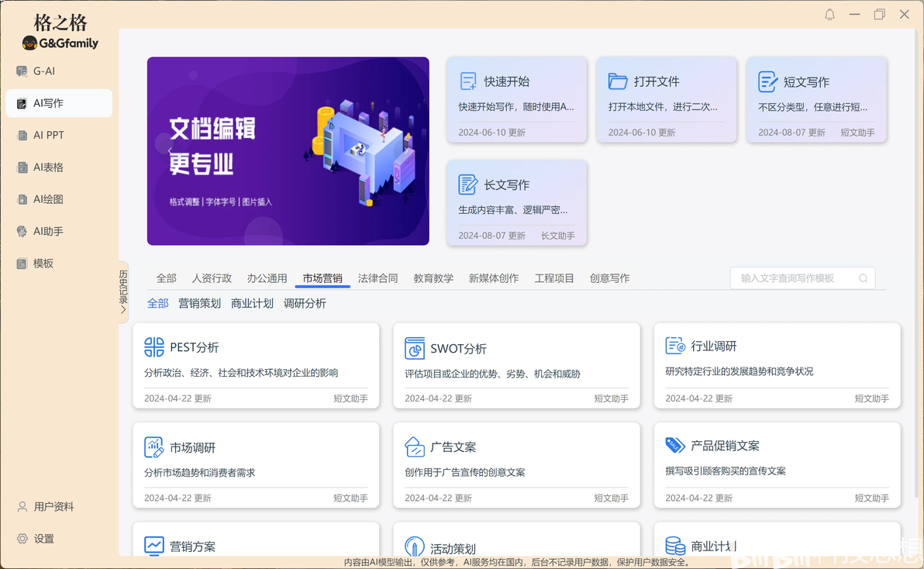Switch to the 办公通用 tab
The height and width of the screenshot is (569, 924).
click(267, 278)
